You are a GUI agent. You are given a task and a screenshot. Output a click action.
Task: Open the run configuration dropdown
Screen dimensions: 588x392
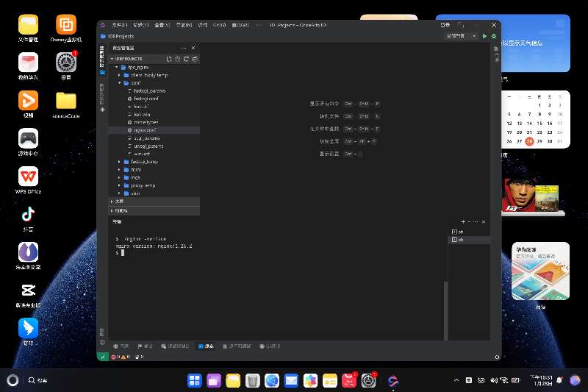click(462, 35)
